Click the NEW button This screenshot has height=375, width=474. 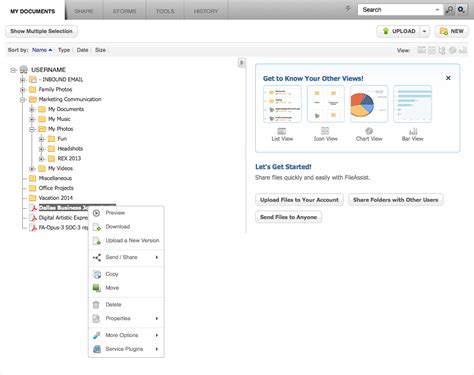click(452, 31)
